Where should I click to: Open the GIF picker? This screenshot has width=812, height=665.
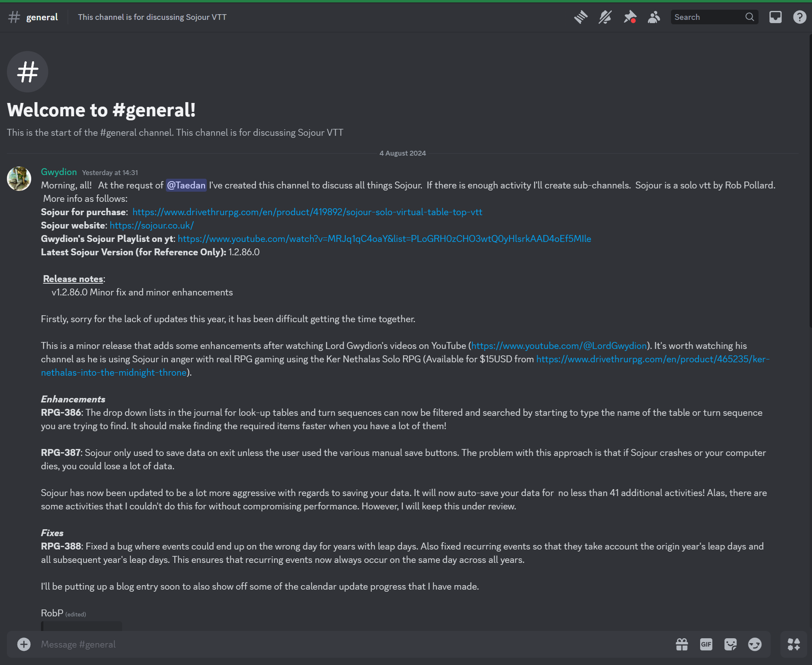coord(706,644)
